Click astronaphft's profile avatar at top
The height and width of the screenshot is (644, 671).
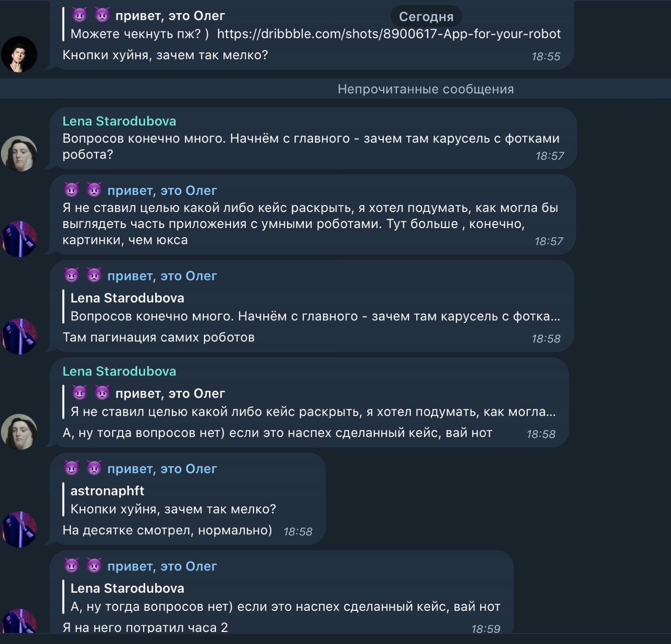[19, 54]
